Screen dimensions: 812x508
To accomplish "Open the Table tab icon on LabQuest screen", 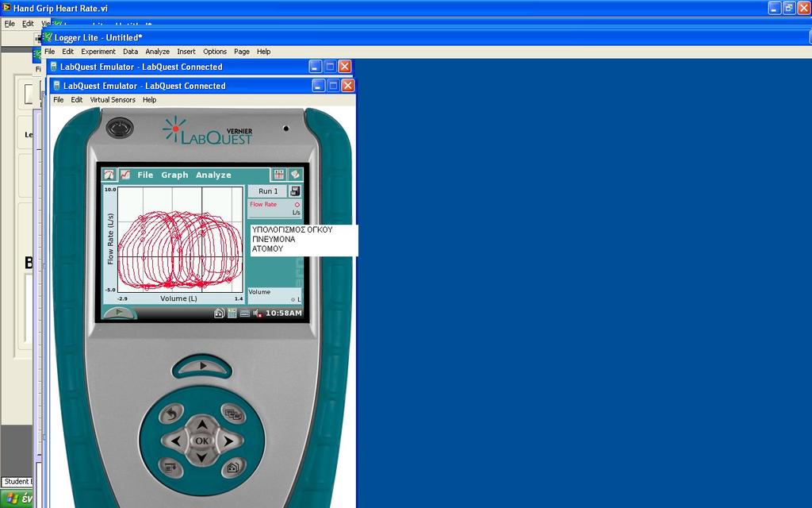I will (x=278, y=175).
